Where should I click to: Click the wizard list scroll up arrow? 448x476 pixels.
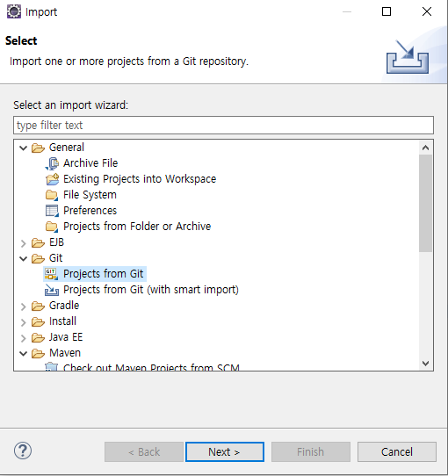point(425,148)
